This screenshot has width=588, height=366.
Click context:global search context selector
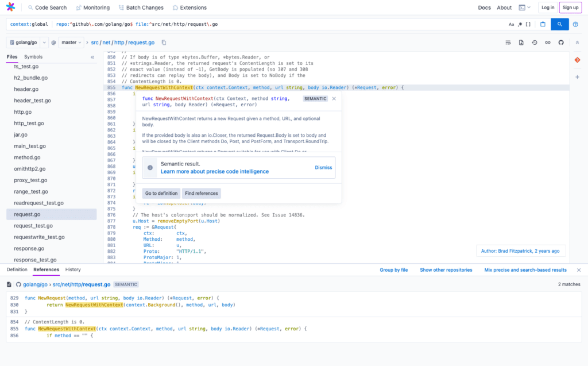tap(29, 24)
